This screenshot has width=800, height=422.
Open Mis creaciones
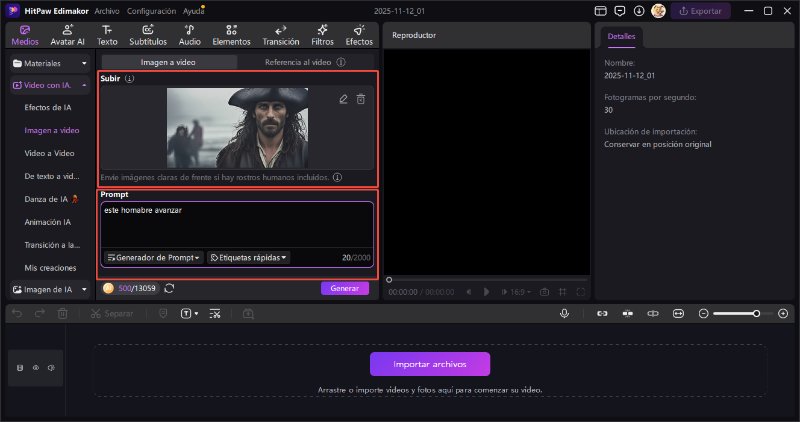tap(50, 268)
